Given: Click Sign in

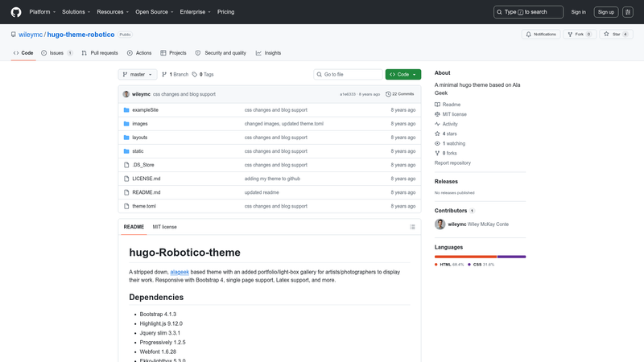Looking at the screenshot, I should [x=578, y=12].
